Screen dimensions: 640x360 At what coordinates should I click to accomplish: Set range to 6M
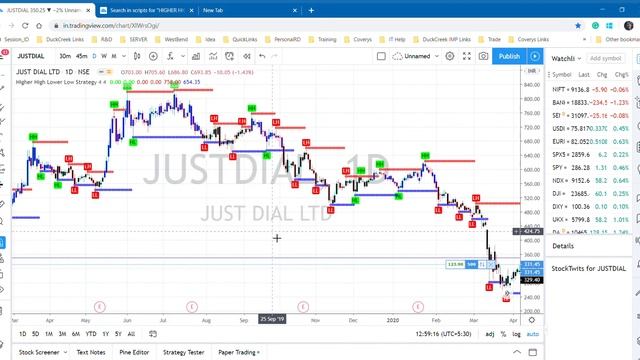[76, 334]
